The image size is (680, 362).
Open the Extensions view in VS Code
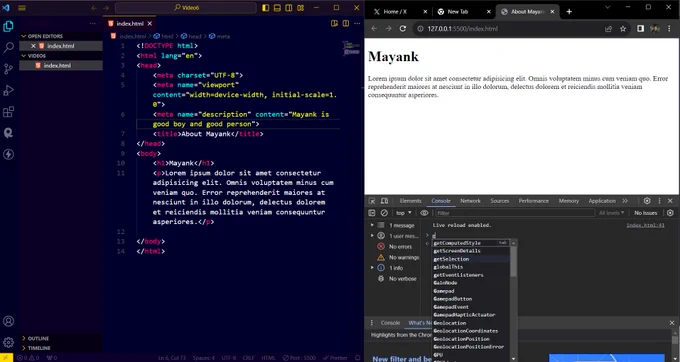8,112
